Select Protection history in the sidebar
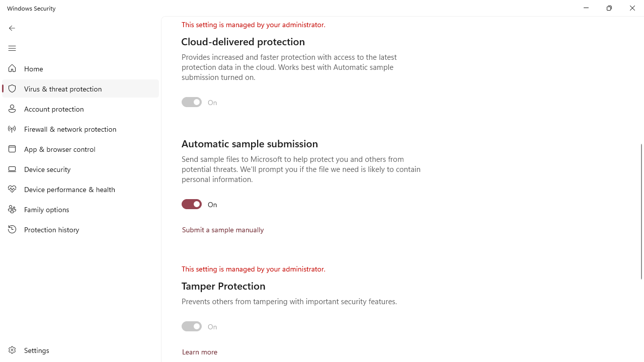Image resolution: width=644 pixels, height=362 pixels. (x=80, y=229)
